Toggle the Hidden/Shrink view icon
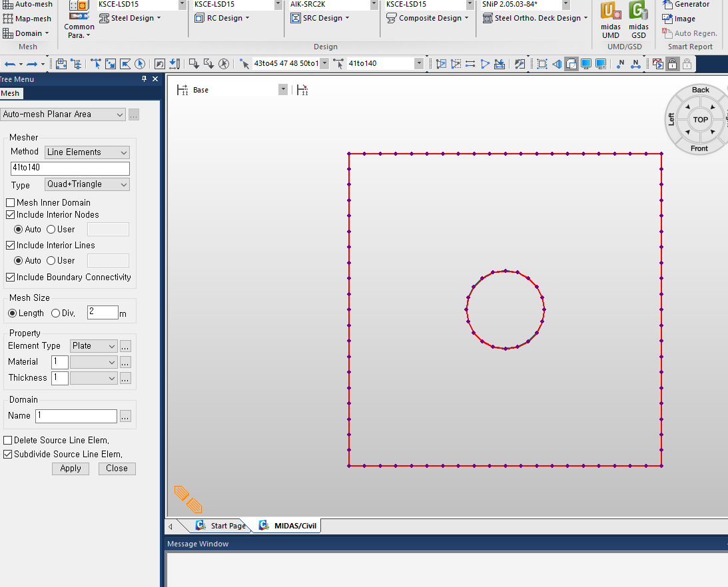Viewport: 728px width, 587px height. 571,64
